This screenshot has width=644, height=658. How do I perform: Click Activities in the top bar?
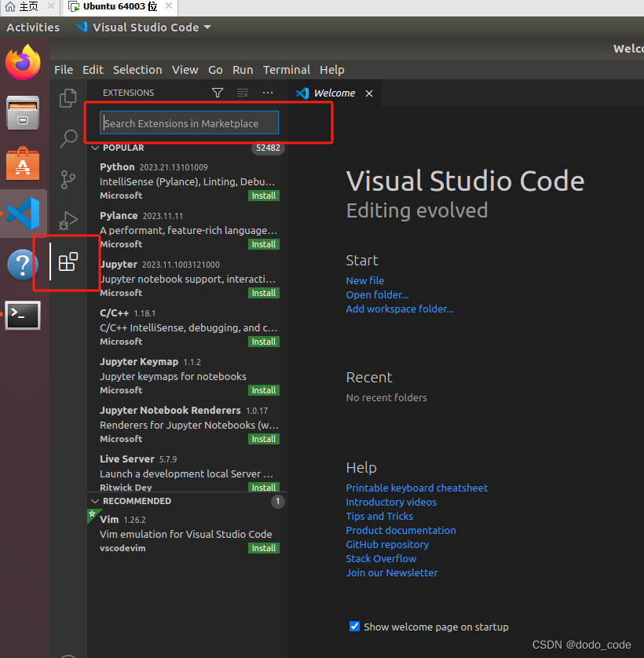[x=33, y=27]
